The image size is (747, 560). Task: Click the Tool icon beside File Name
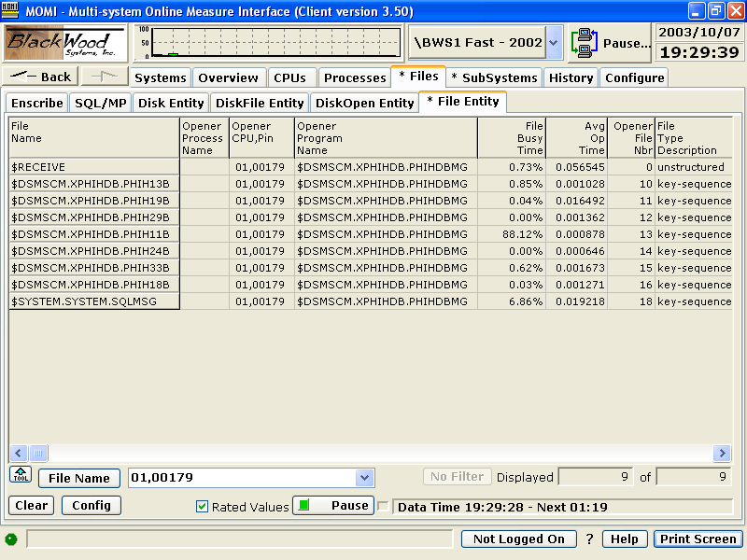pyautogui.click(x=21, y=475)
